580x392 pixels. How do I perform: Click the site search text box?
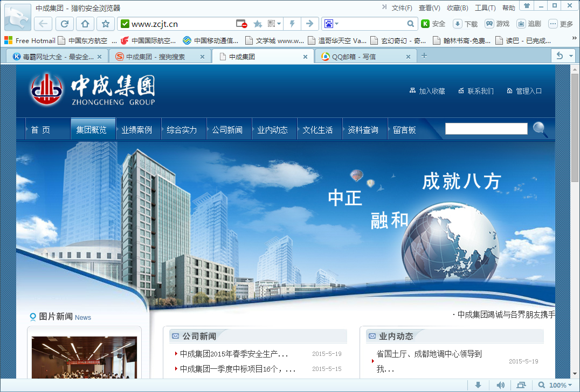[486, 129]
